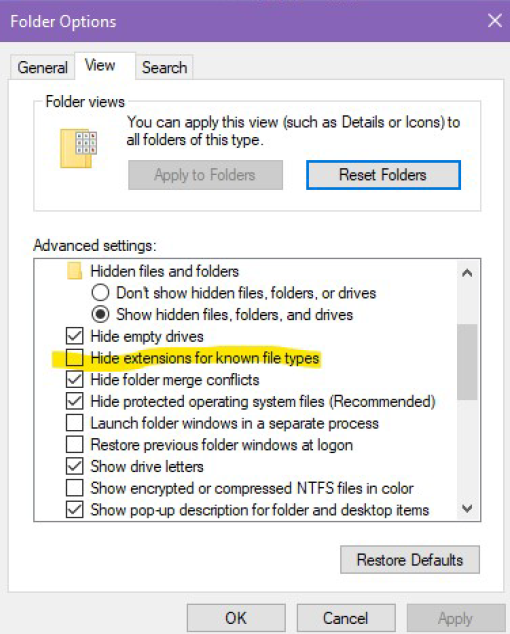Image resolution: width=510 pixels, height=634 pixels.
Task: Uncheck Hide protected operating system files
Action: click(75, 401)
